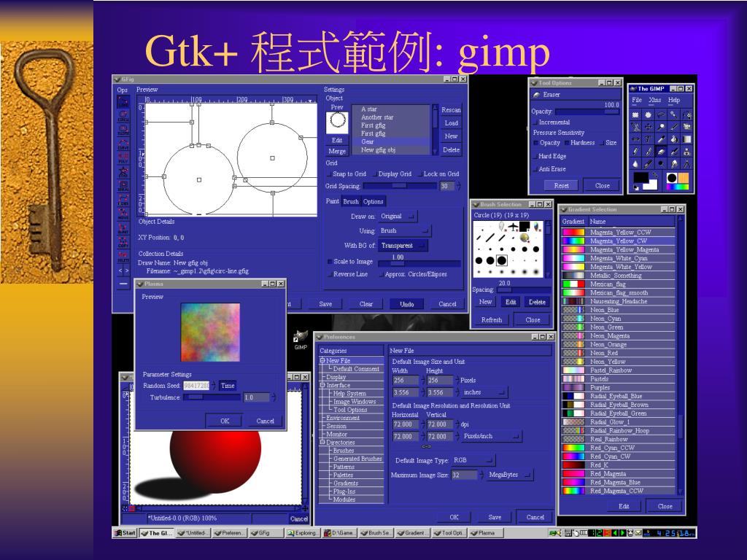Click the black foreground color swatch
747x560 pixels.
640,177
